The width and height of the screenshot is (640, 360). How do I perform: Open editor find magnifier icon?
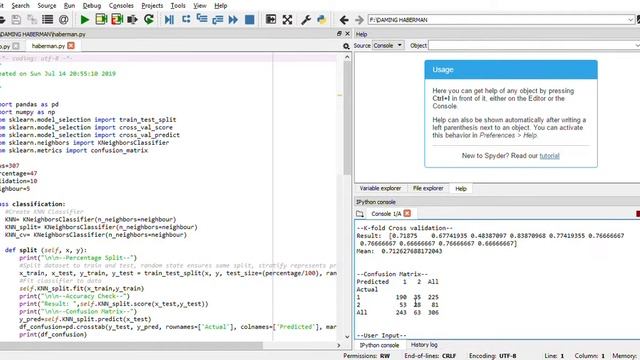(x=346, y=46)
